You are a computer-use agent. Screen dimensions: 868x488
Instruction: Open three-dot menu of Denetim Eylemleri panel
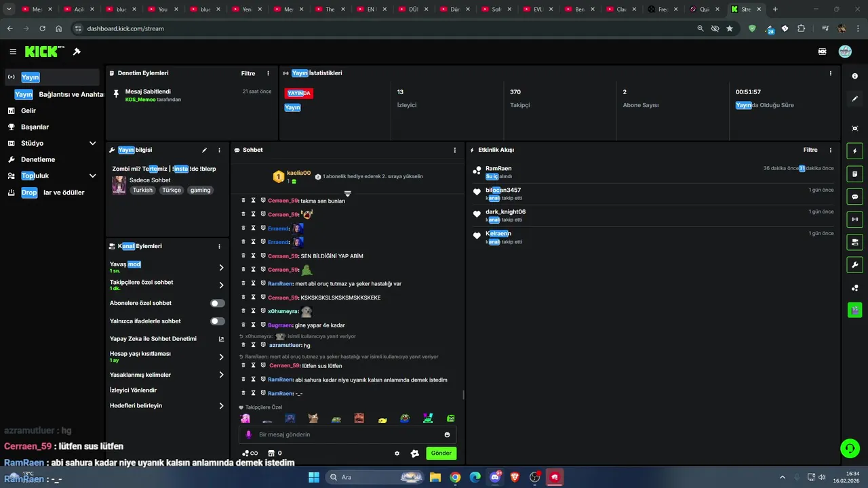tap(268, 73)
